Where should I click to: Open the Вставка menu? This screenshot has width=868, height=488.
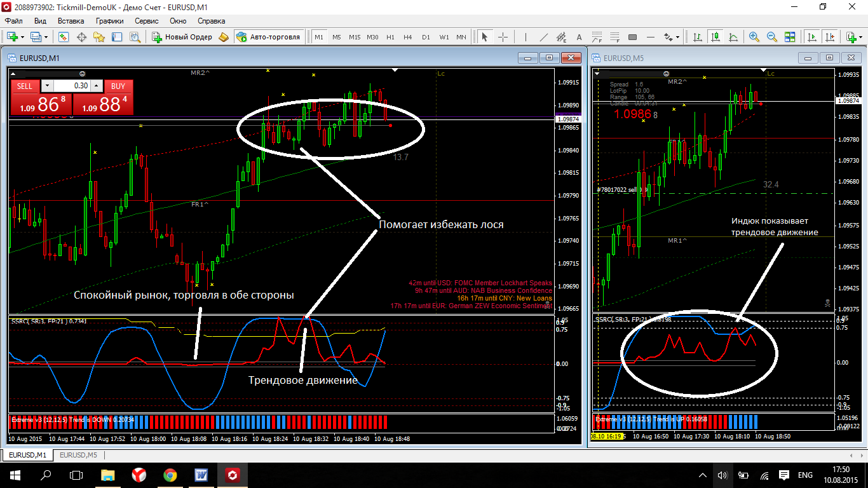(71, 20)
